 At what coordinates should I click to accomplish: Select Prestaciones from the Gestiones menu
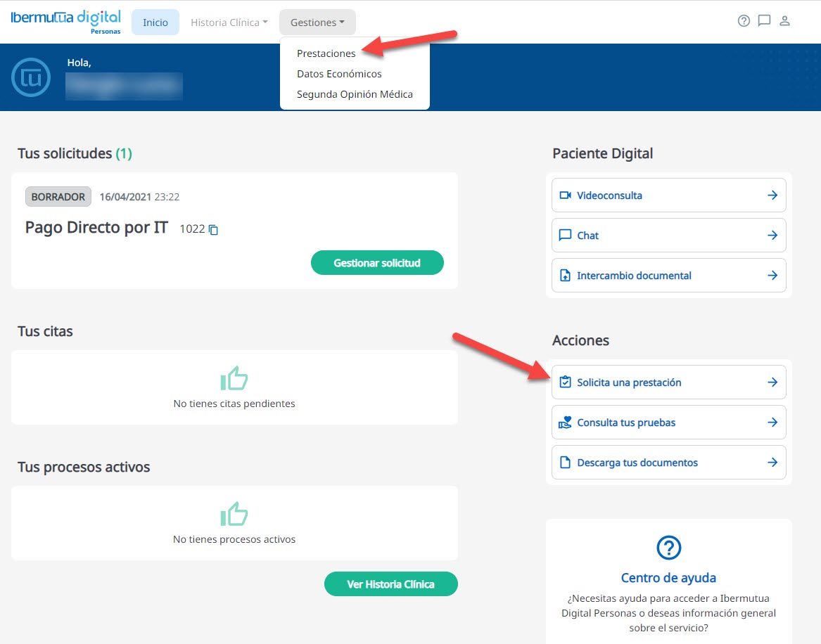(x=326, y=53)
